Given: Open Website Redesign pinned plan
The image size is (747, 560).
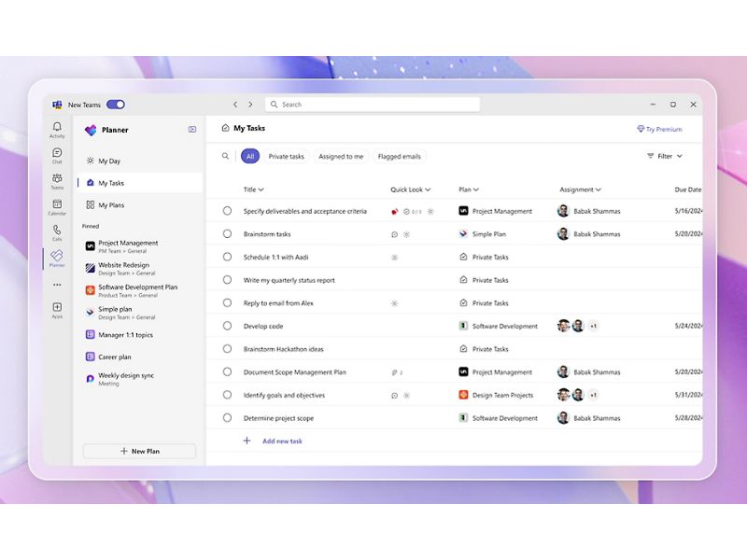Looking at the screenshot, I should pyautogui.click(x=123, y=265).
